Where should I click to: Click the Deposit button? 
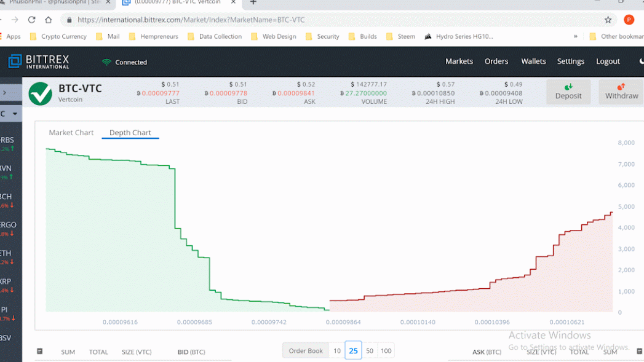click(568, 92)
